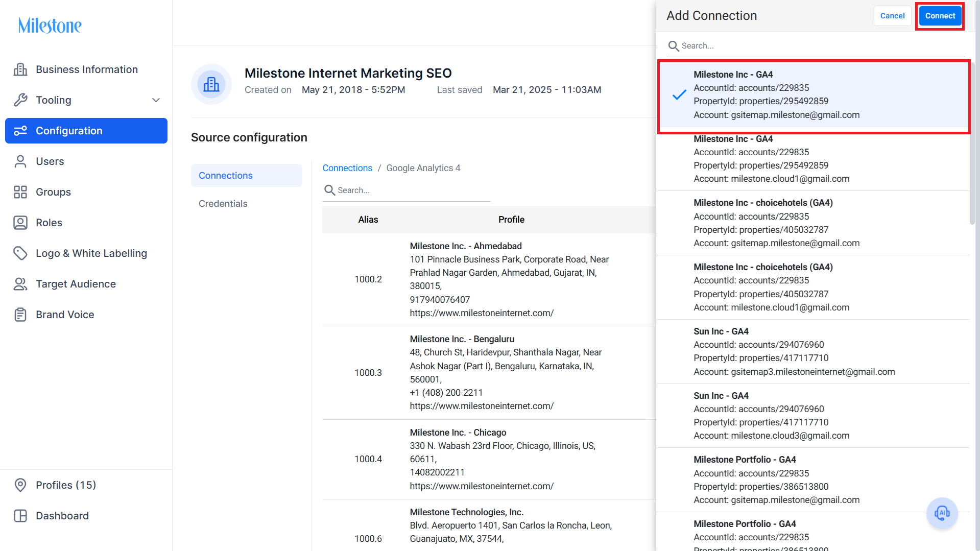
Task: Click the checkmark on the selected GA4 connection
Action: pos(679,95)
